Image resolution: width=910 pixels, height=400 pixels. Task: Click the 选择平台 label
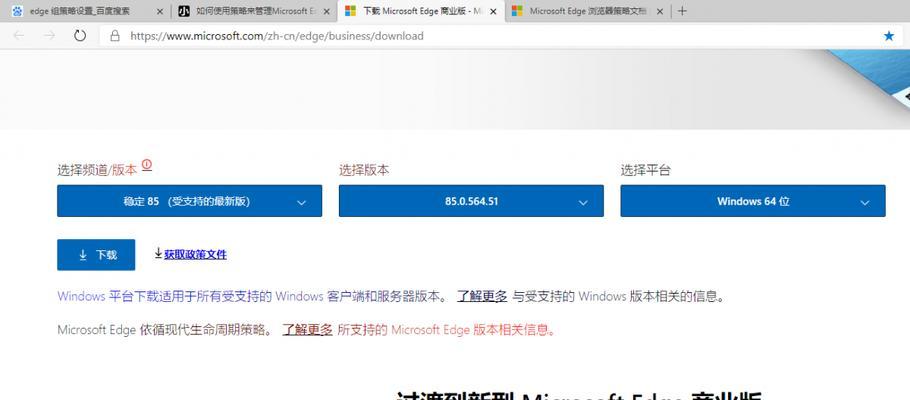[646, 170]
